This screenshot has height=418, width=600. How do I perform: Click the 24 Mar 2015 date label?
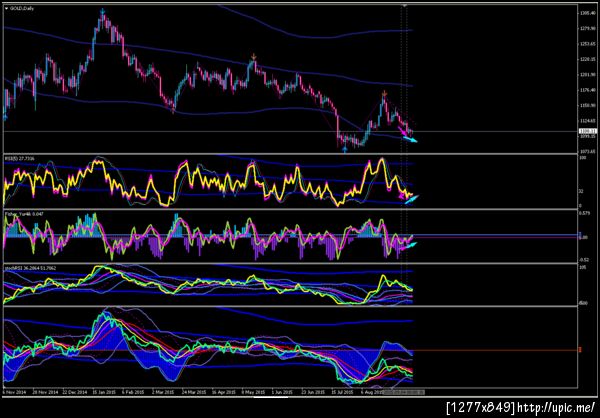click(195, 392)
